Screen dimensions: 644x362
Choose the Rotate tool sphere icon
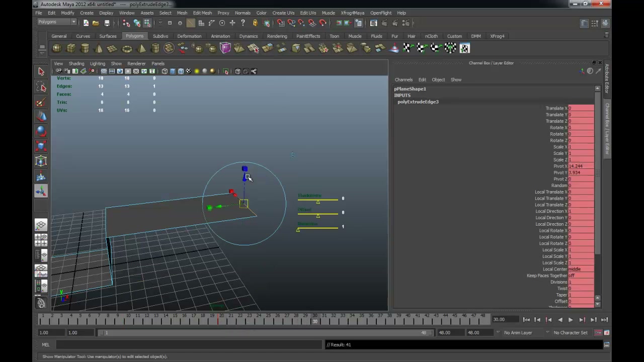pyautogui.click(x=41, y=132)
